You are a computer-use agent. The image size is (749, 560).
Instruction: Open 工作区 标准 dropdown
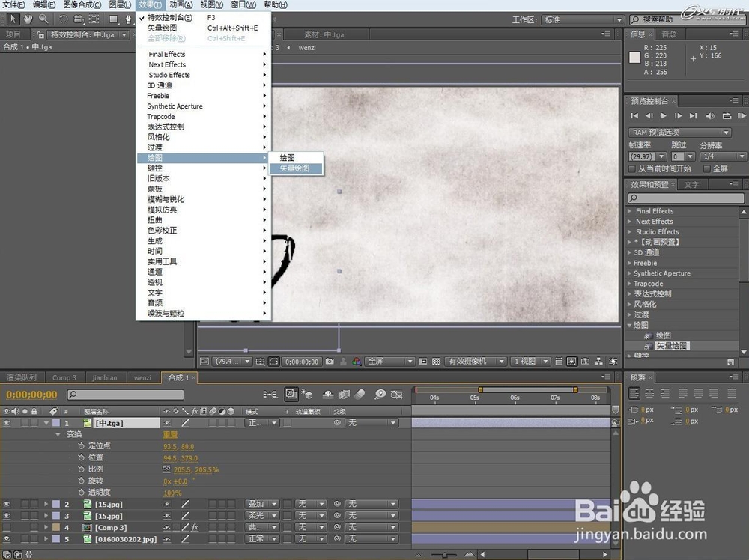coord(583,20)
